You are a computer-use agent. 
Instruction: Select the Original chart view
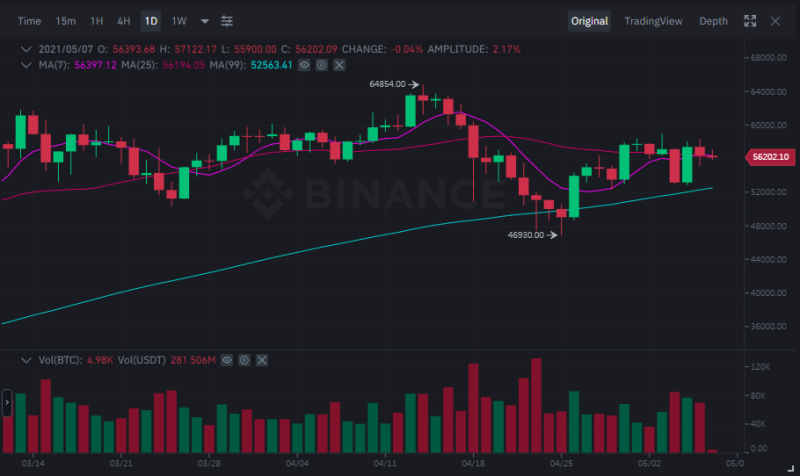click(589, 21)
